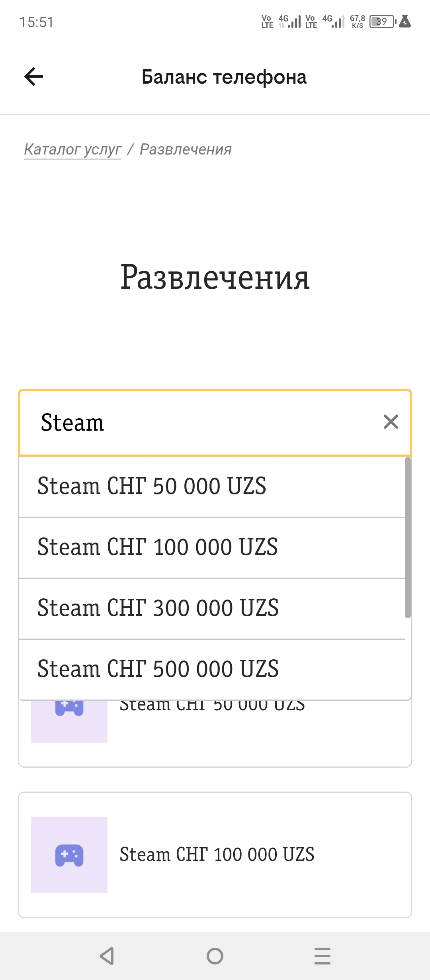This screenshot has height=980, width=430.
Task: Choose Steam СНГ 50 000 UZS suggestion
Action: coord(212,486)
